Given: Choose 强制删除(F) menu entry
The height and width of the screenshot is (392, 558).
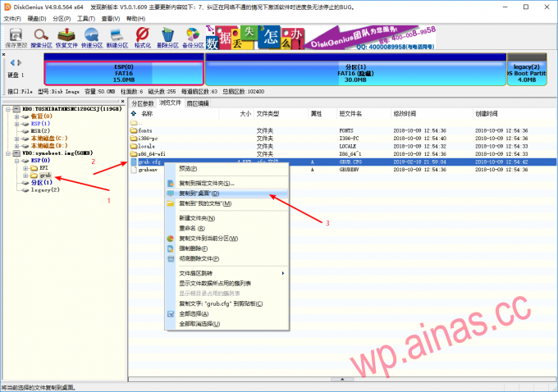Looking at the screenshot, I should pyautogui.click(x=226, y=248).
